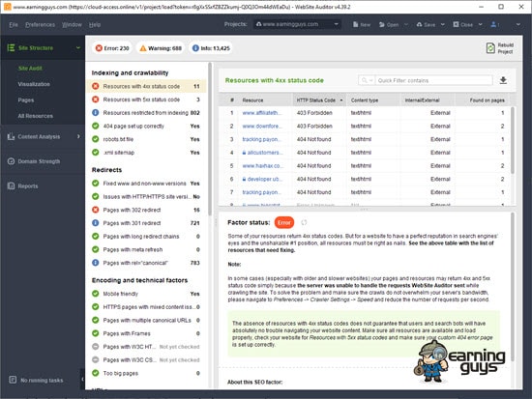Image resolution: width=532 pixels, height=399 pixels.
Task: Expand the Save button dropdown arrow
Action: tap(442, 24)
